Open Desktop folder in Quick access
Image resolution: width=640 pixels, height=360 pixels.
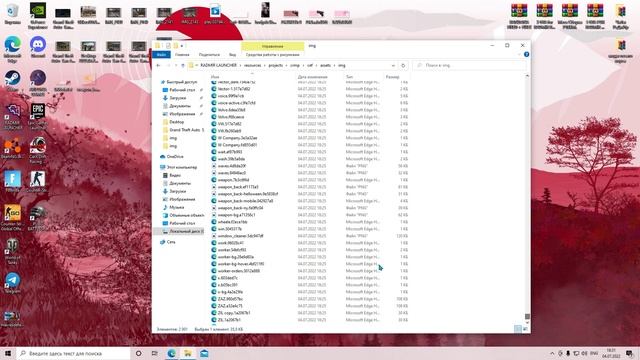pyautogui.click(x=176, y=122)
